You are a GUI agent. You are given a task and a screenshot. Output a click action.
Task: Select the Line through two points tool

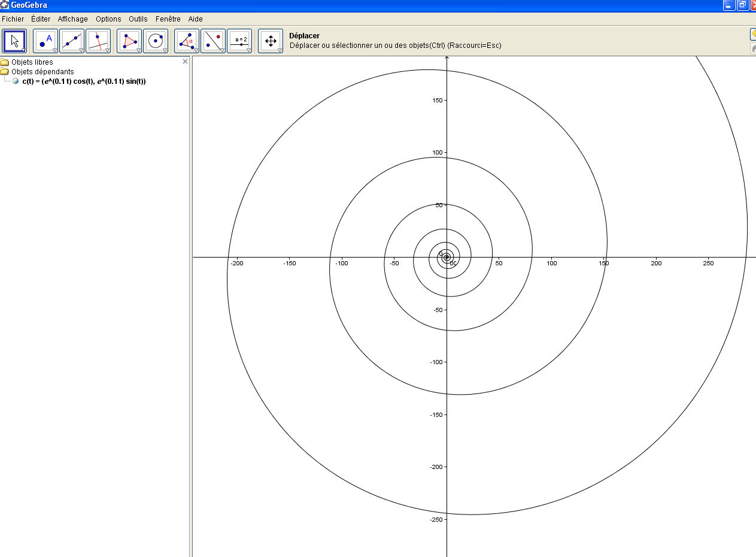click(72, 41)
